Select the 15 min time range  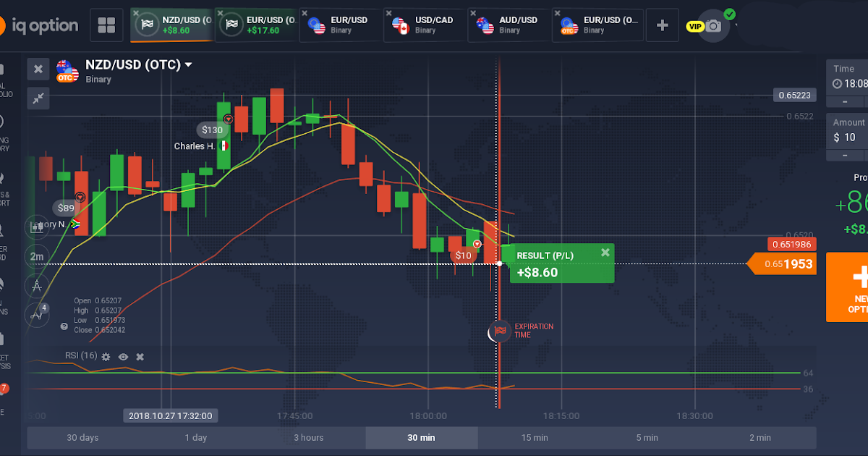535,438
